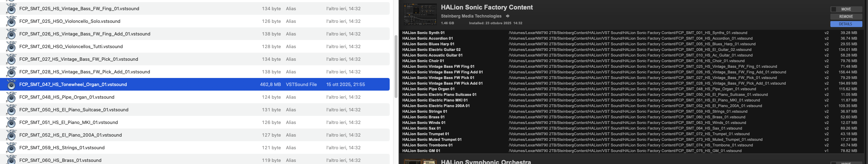Click the file icon of FCP_SMT_025_HS_Vintage_Bass_FW_Fing_01.vstsound
The height and width of the screenshot is (164, 868).
tap(11, 8)
